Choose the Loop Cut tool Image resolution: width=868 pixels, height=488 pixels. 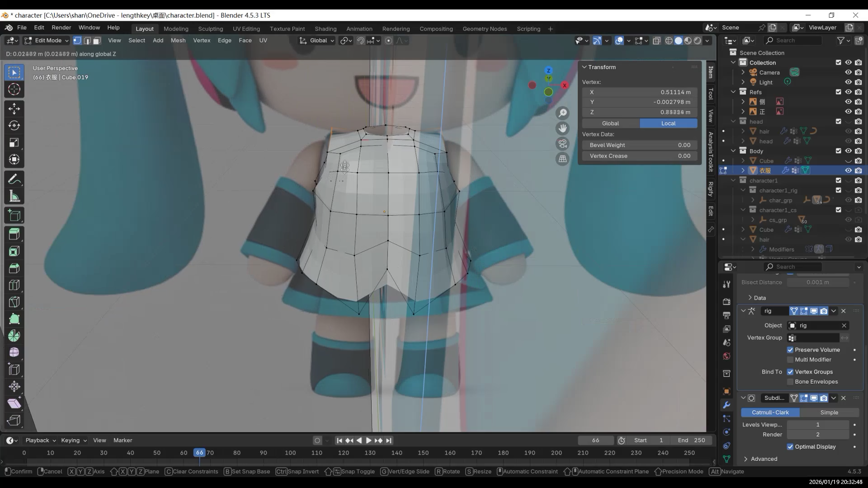point(14,285)
